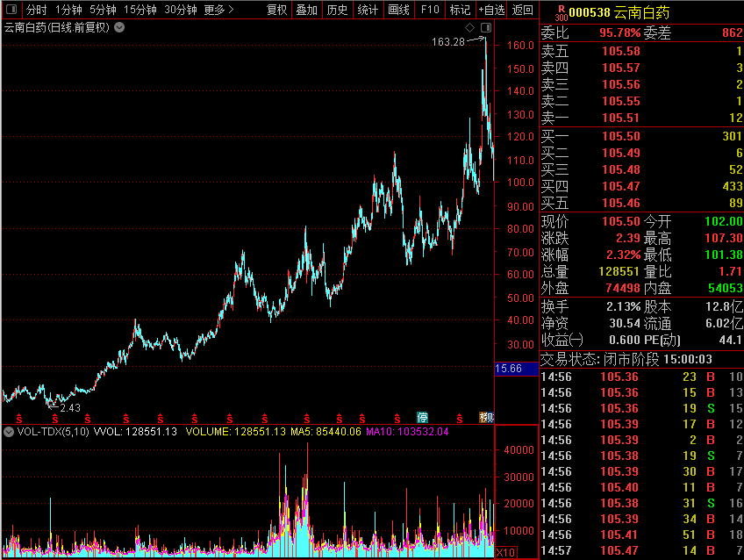The width and height of the screenshot is (744, 560).
Task: Select the 买四 price 105.47
Action: [x=620, y=186]
